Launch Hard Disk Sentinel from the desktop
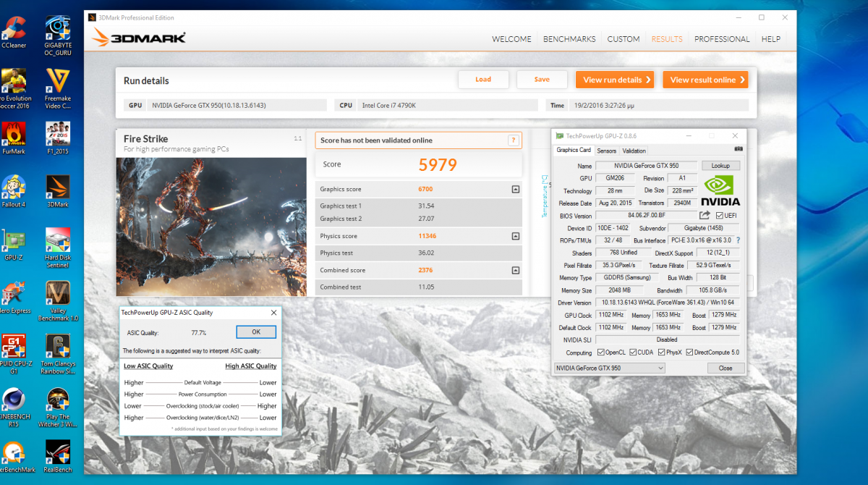Image resolution: width=868 pixels, height=485 pixels. click(58, 248)
